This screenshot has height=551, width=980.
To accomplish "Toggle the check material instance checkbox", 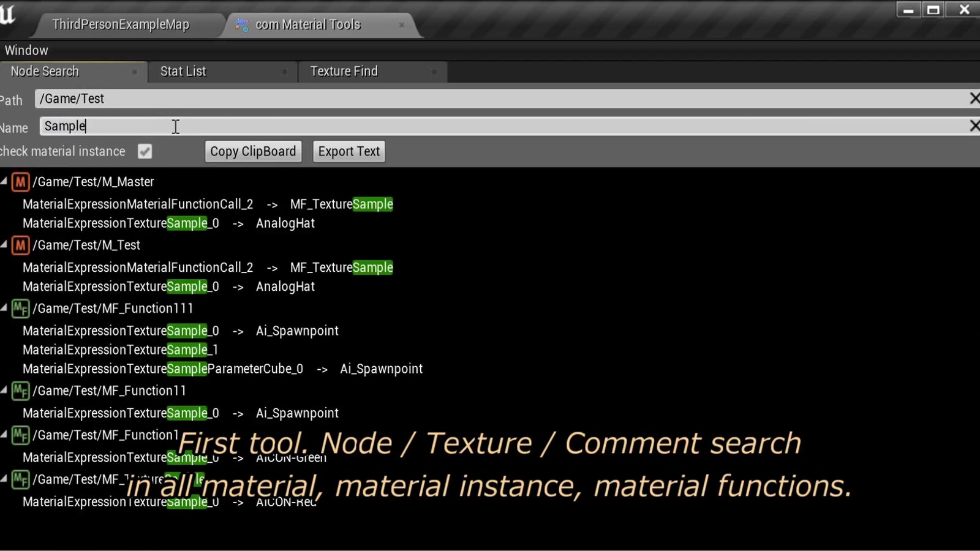I will tap(145, 151).
